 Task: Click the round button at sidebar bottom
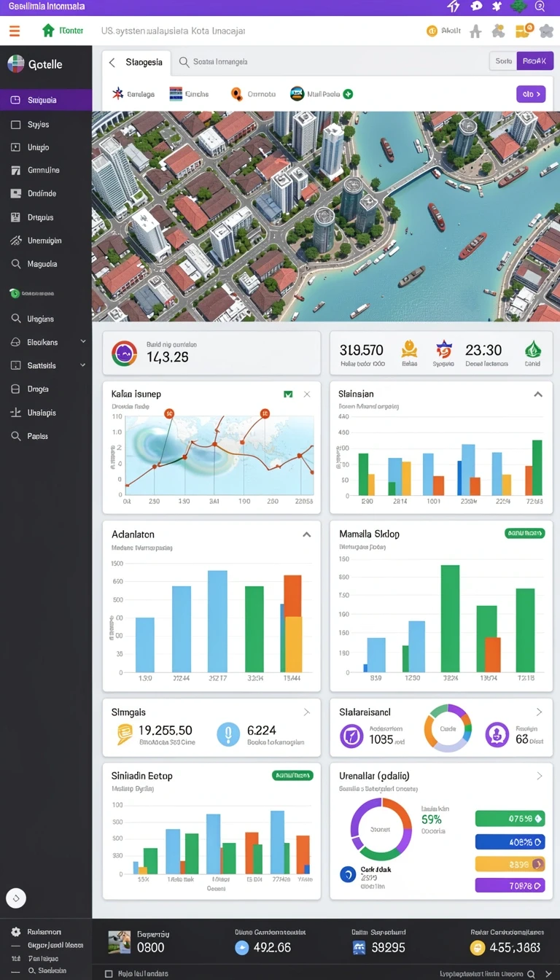click(x=16, y=898)
